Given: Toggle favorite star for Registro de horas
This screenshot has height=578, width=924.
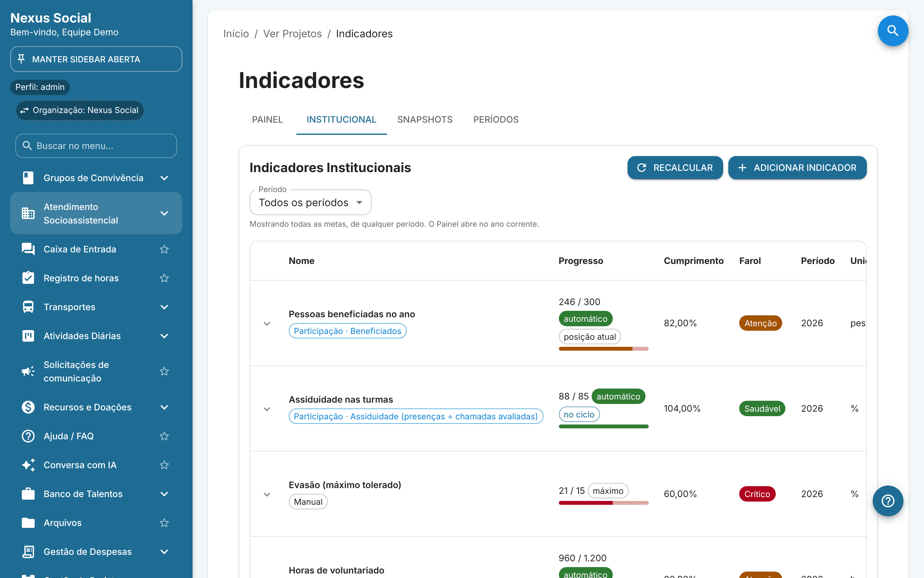Looking at the screenshot, I should pyautogui.click(x=164, y=278).
